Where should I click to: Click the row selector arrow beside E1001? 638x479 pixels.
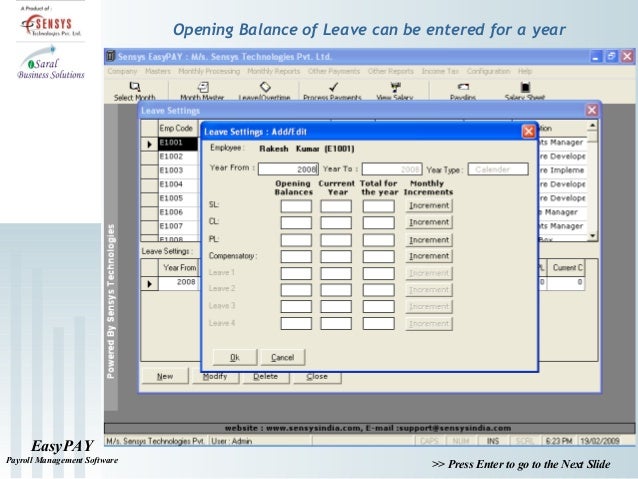[149, 144]
